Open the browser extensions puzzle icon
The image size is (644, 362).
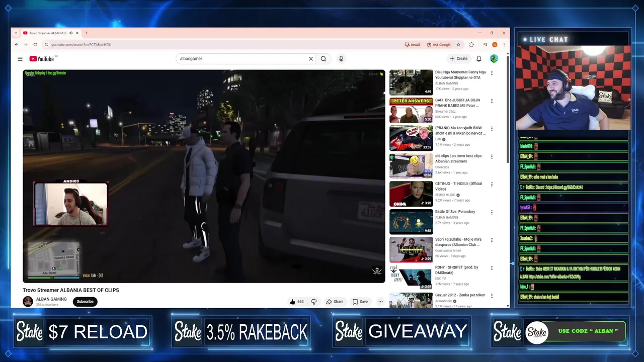coord(471,45)
